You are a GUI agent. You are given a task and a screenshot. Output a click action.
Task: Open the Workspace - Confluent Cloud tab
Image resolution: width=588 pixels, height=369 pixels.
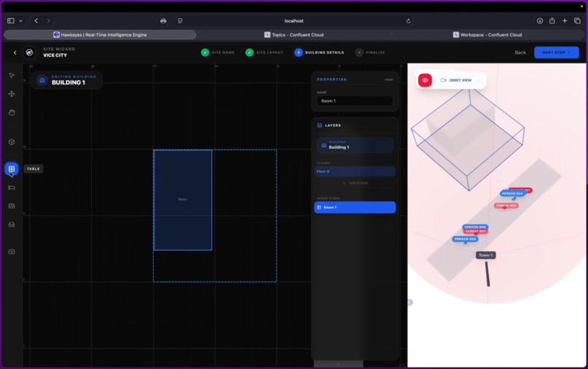(x=487, y=35)
